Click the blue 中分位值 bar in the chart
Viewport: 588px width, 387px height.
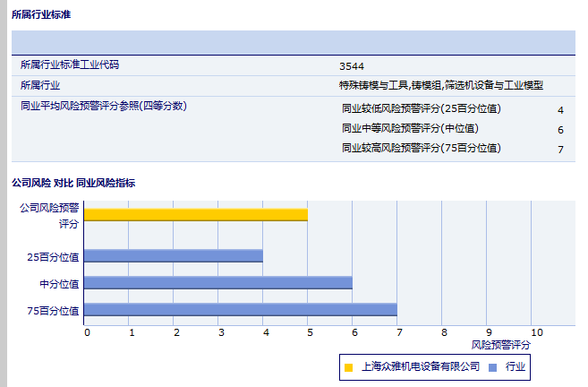pyautogui.click(x=217, y=282)
